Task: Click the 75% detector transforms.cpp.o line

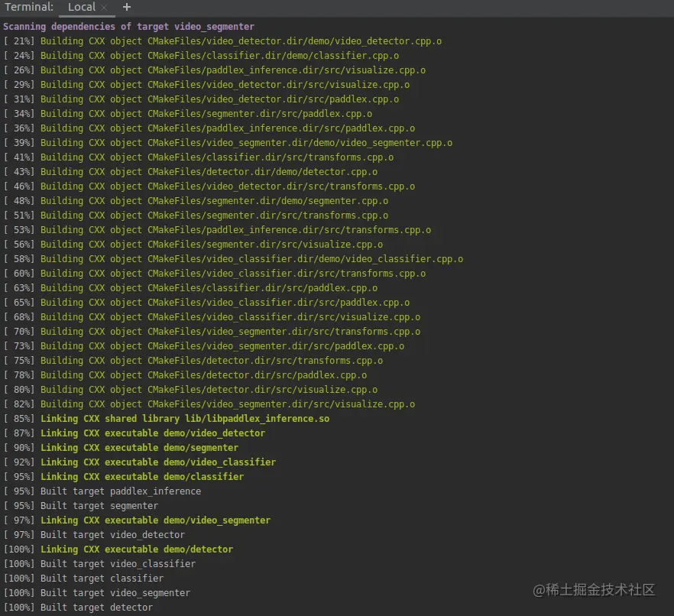Action: click(193, 361)
